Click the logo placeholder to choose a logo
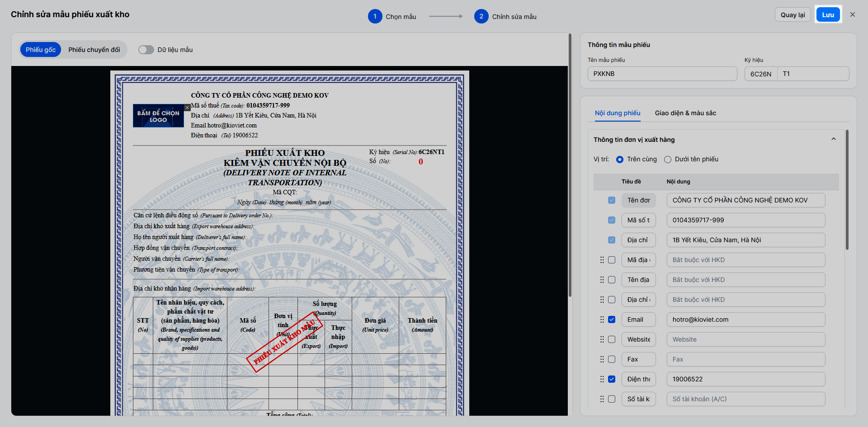 click(x=158, y=116)
